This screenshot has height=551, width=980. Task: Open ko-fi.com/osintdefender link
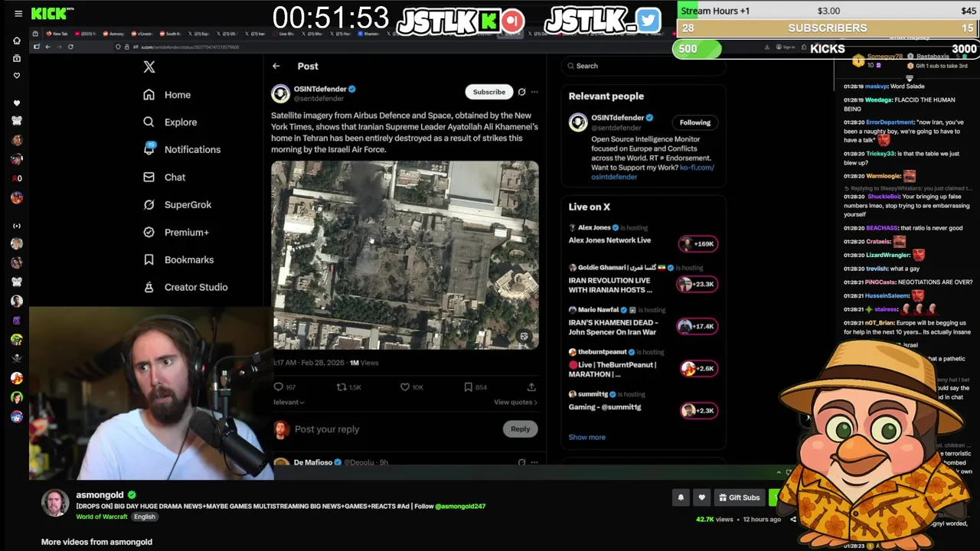pyautogui.click(x=652, y=172)
